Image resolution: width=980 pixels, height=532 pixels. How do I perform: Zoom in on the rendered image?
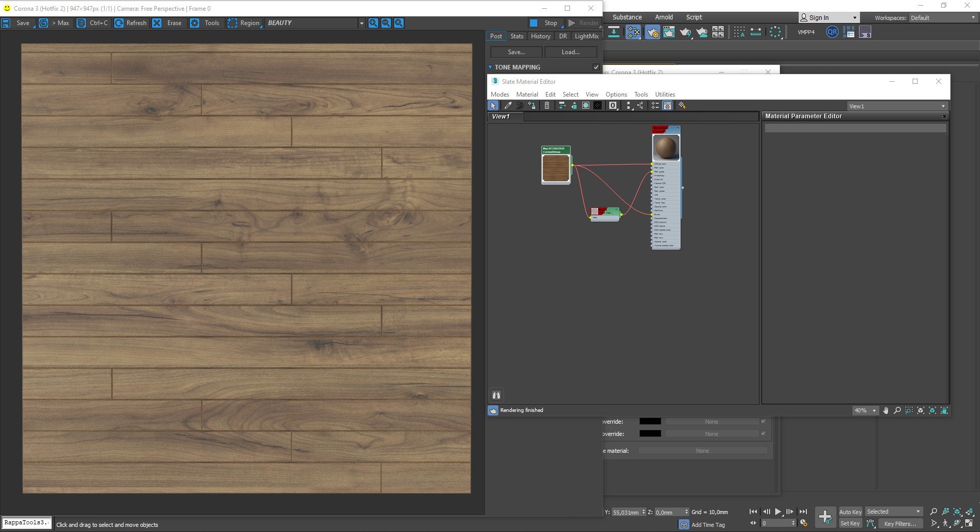tap(373, 23)
